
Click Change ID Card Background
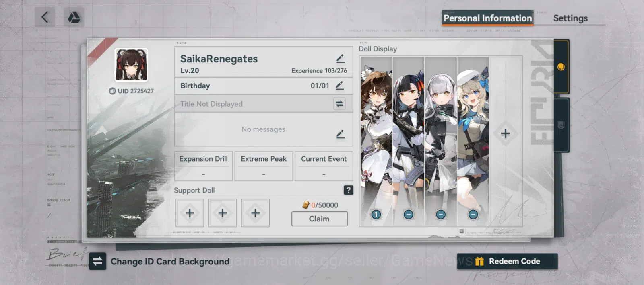(x=170, y=262)
